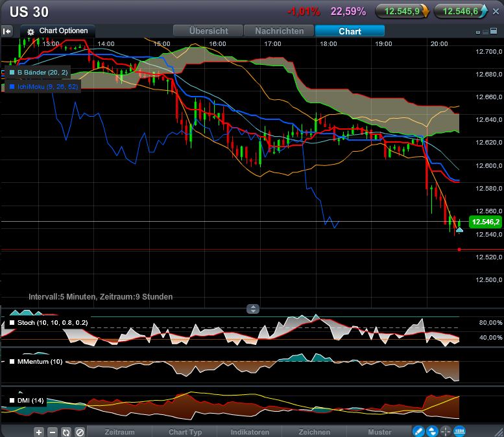504x437 pixels.
Task: Click the 80,00% stochastic axis label
Action: [490, 323]
